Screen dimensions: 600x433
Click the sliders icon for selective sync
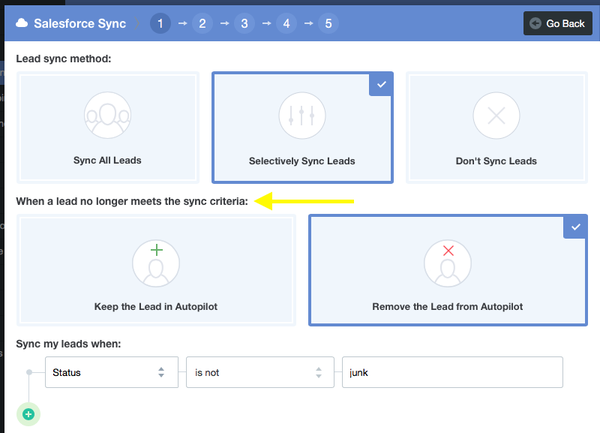pyautogui.click(x=302, y=115)
